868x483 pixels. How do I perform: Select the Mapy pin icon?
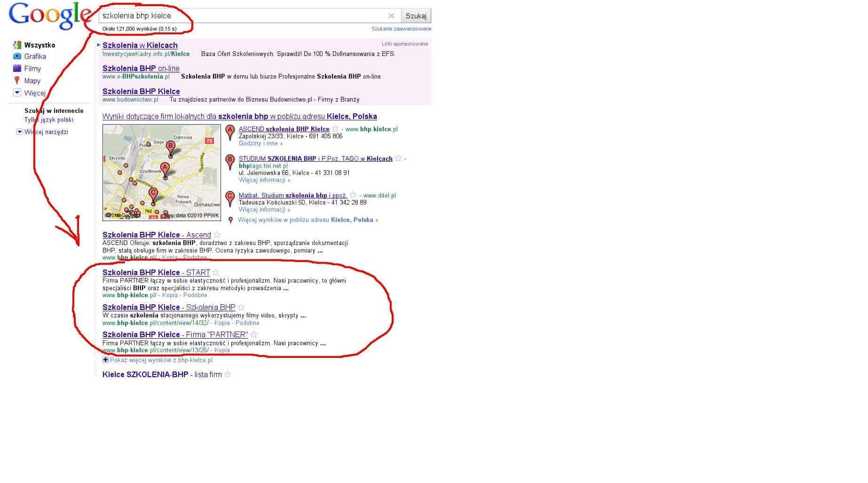(17, 81)
